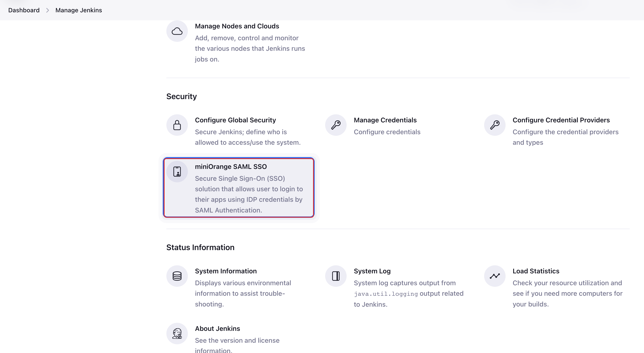Click the Manage Jenkins breadcrumb
644x353 pixels.
coord(78,10)
